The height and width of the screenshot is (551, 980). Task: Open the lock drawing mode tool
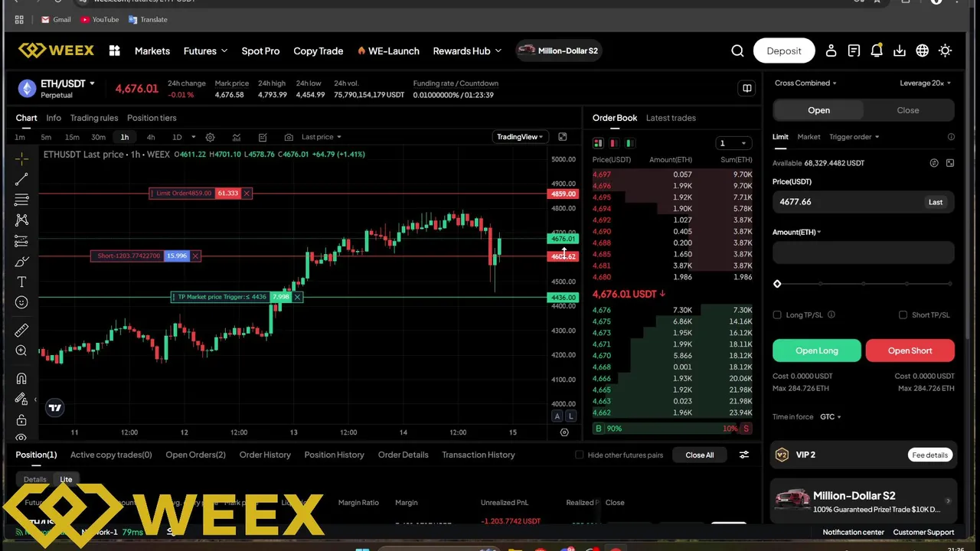(x=21, y=399)
